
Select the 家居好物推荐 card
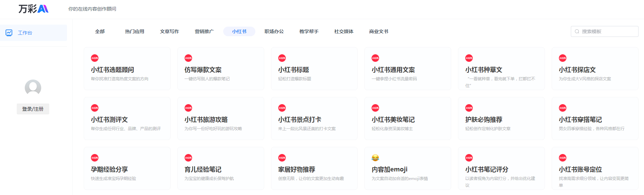314,169
